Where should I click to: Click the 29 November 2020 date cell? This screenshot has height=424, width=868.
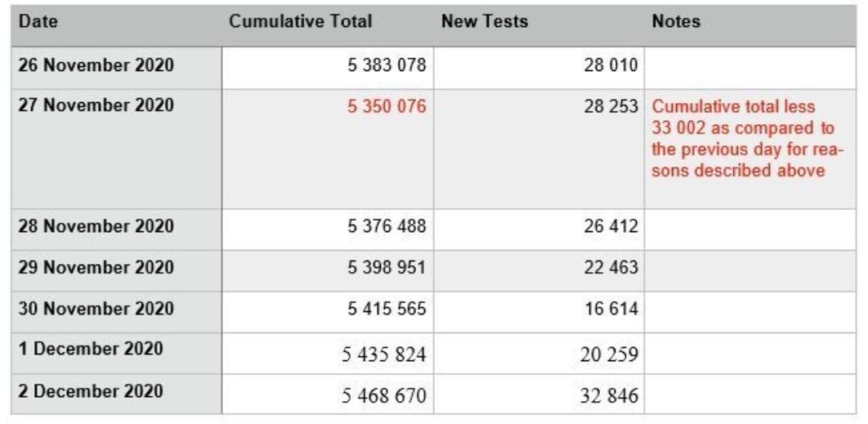pos(96,269)
